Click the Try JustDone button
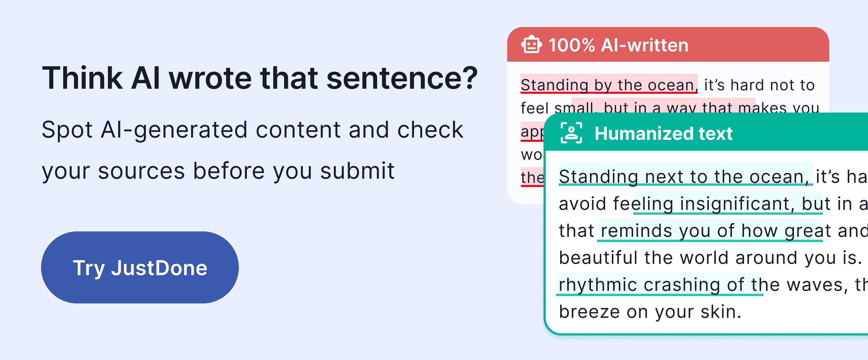 [x=140, y=267]
